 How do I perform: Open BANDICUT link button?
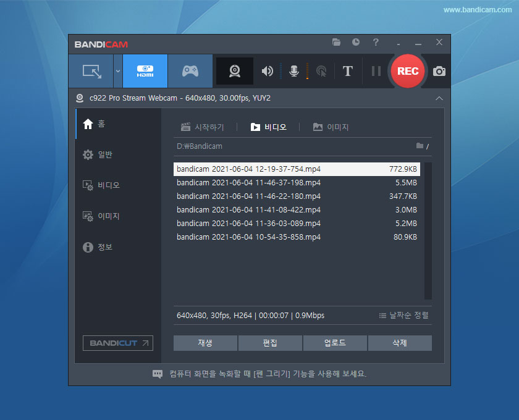[x=118, y=343]
